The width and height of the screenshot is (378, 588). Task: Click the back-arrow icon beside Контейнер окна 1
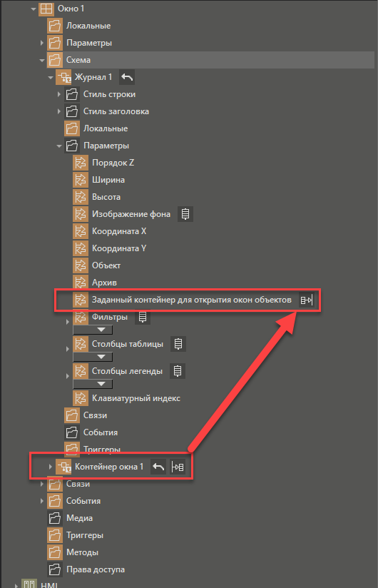(x=158, y=467)
